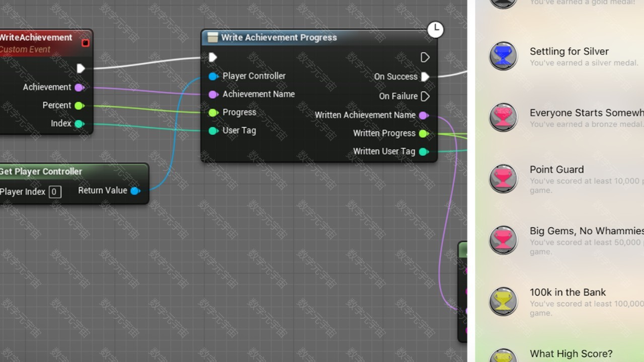Screen dimensions: 644x362
Task: Click the Everyone Starts Somewhere trophy icon
Action: click(503, 117)
